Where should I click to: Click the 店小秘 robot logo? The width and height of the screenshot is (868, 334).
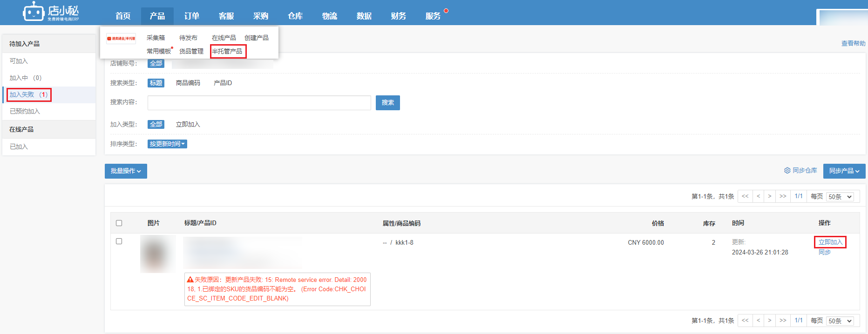[34, 12]
